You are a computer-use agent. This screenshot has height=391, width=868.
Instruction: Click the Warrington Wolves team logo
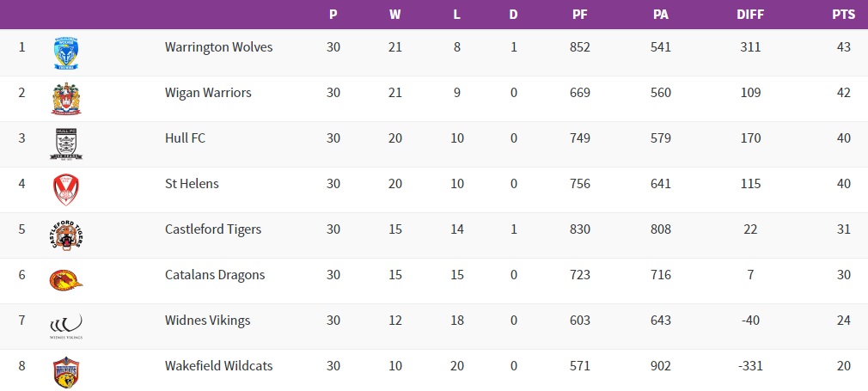66,52
